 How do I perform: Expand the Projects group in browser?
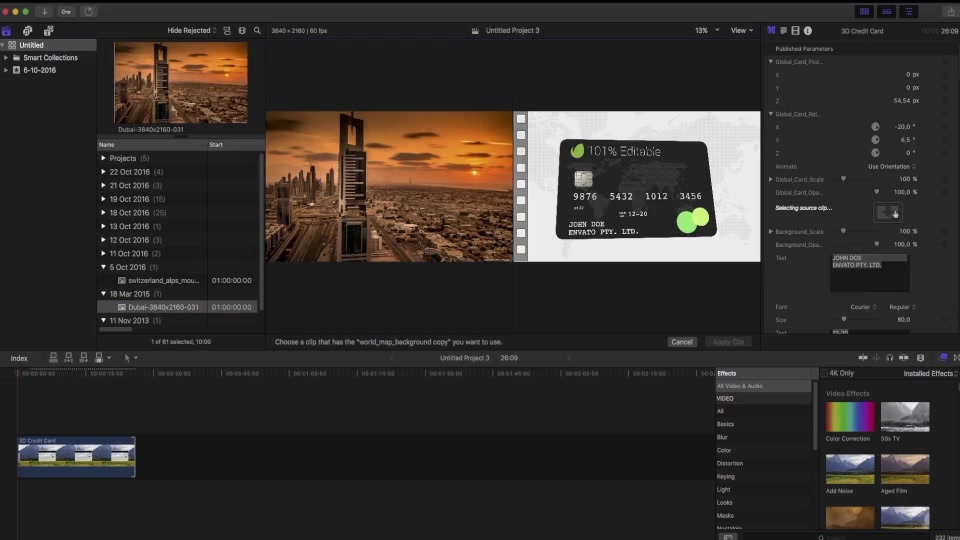[103, 158]
